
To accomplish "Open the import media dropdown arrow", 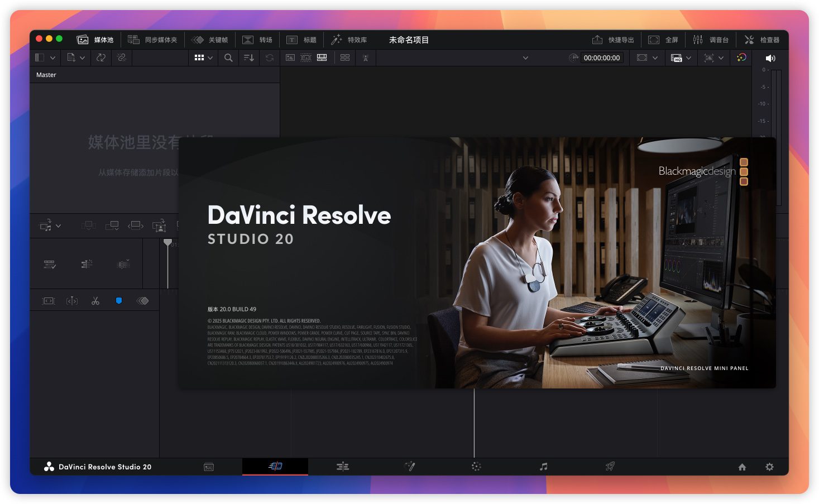I will [x=82, y=57].
